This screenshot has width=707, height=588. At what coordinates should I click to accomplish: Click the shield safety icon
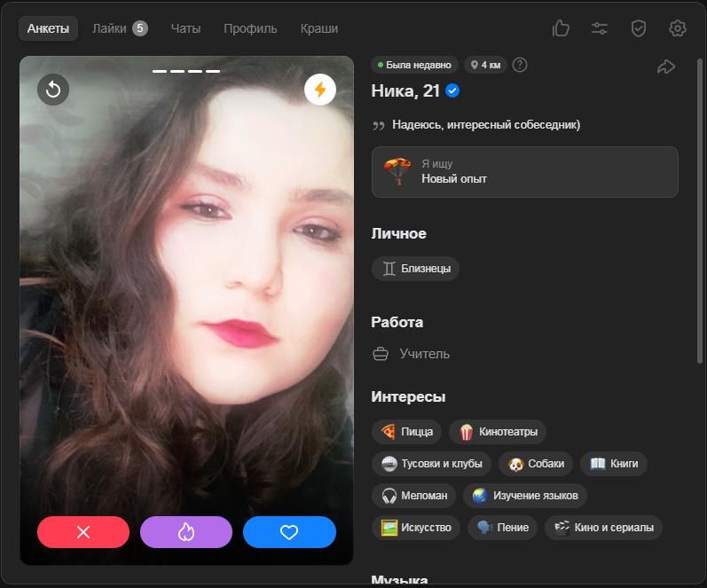tap(638, 28)
